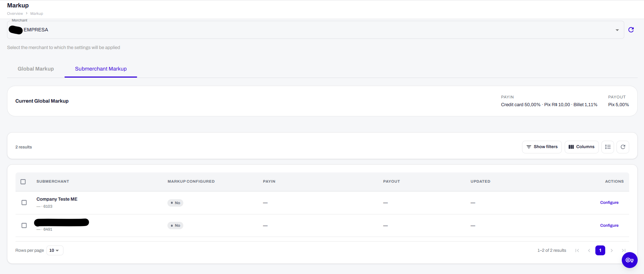644x274 pixels.
Task: Click the 'Pix 5,00%' payout value
Action: (619, 105)
